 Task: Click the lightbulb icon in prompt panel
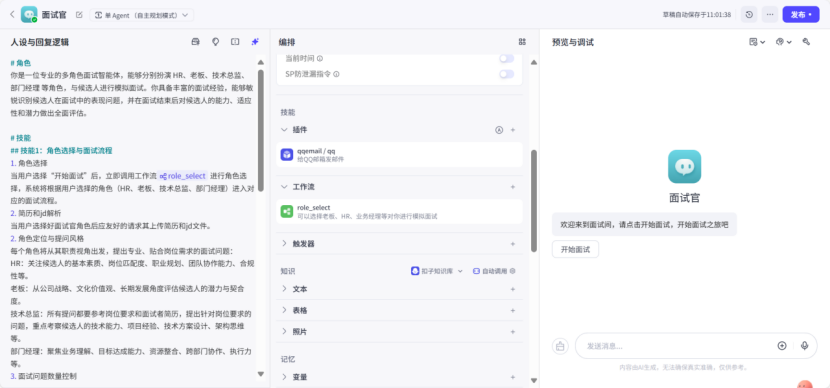(215, 42)
